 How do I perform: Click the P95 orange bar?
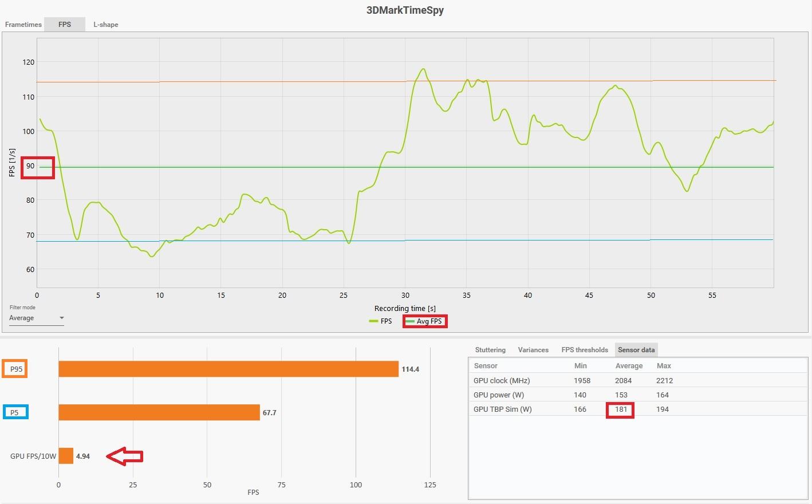pos(228,369)
